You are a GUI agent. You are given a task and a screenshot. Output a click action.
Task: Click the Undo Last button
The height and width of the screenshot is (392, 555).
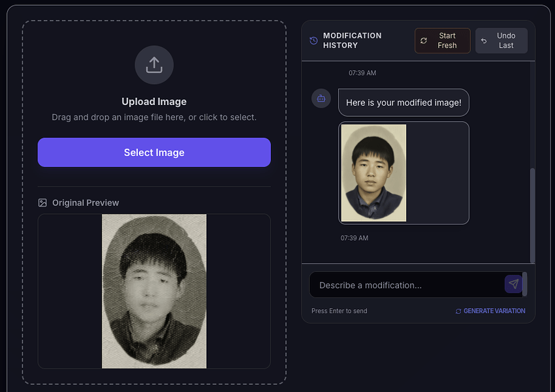[501, 40]
